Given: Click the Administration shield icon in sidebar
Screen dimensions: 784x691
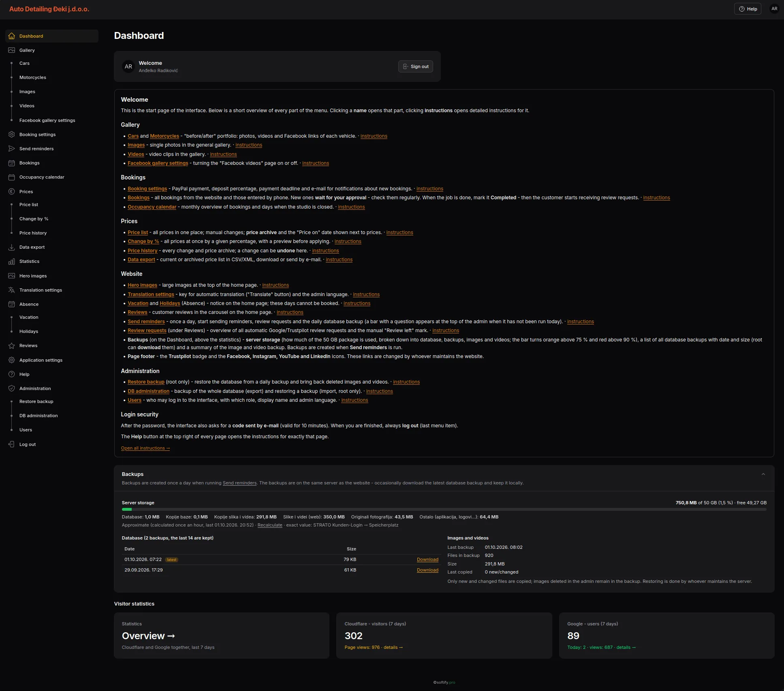Looking at the screenshot, I should tap(12, 388).
